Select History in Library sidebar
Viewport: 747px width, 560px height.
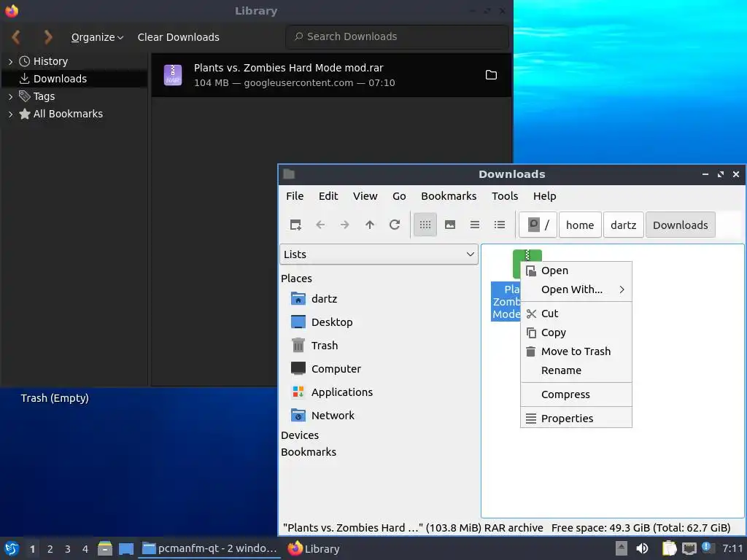point(50,61)
